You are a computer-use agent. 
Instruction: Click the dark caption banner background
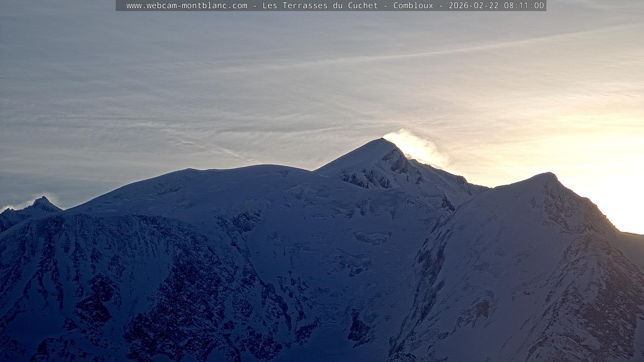pyautogui.click(x=121, y=6)
